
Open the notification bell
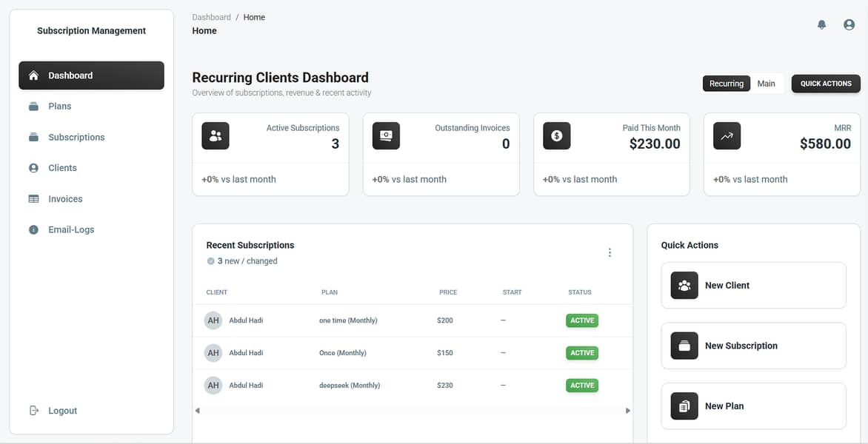(x=821, y=24)
